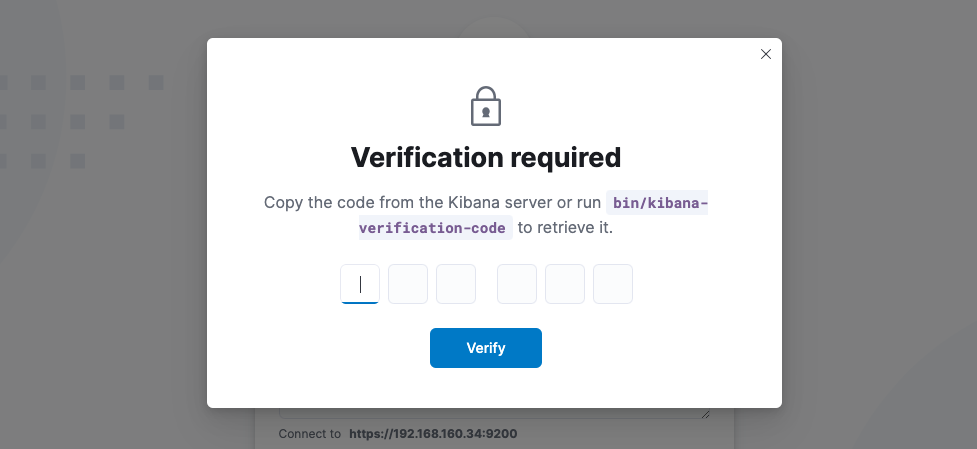This screenshot has height=449, width=977.
Task: Click the "bin/kibana-" code snippet
Action: click(x=657, y=203)
